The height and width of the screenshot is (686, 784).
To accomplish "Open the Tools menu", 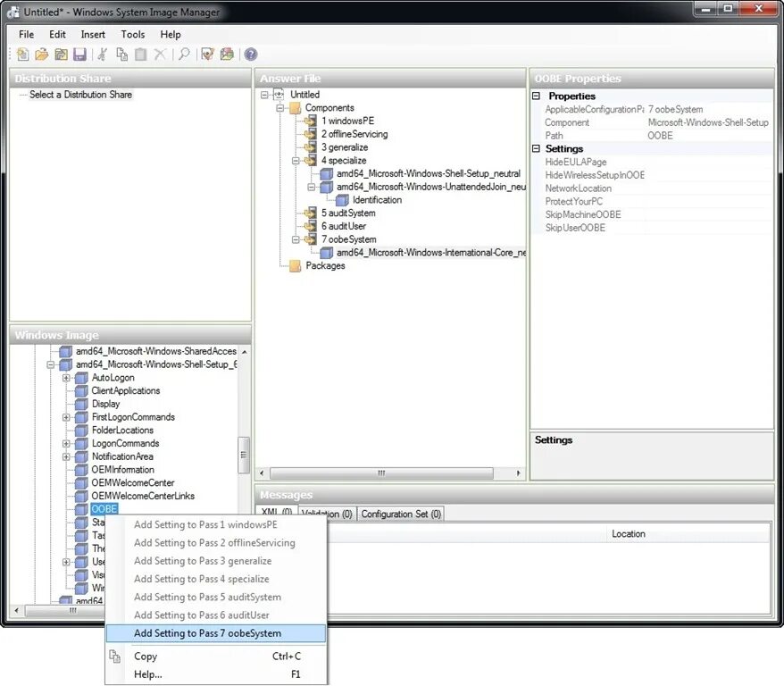I will click(133, 35).
